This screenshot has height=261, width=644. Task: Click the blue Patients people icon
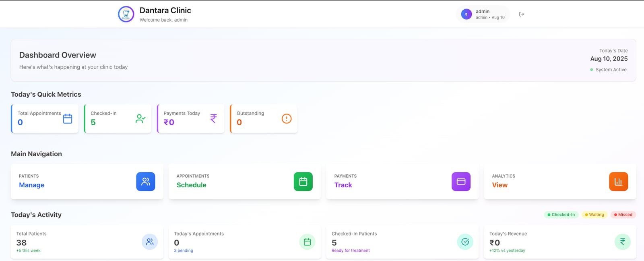[x=146, y=182]
